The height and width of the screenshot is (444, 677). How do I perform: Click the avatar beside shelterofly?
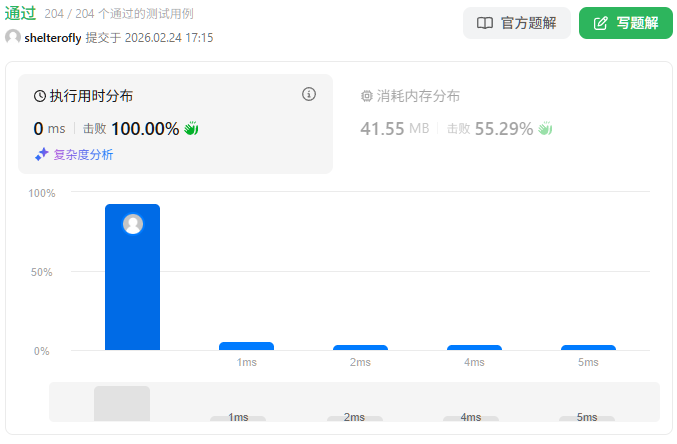coord(13,37)
